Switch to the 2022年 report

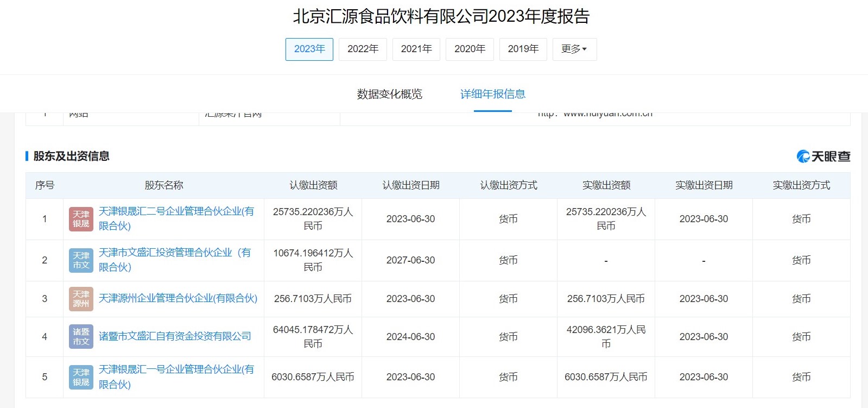click(363, 49)
